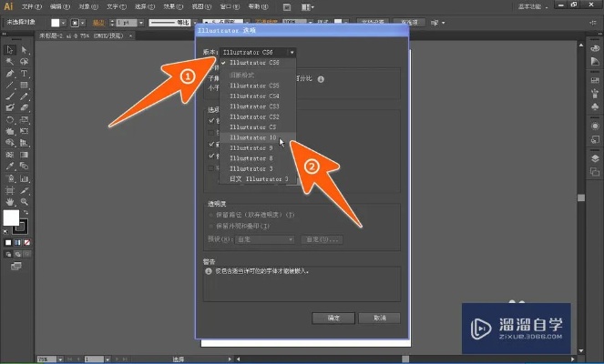This screenshot has width=604, height=364.
Task: Click the swap fill and stroke arrow
Action: (x=26, y=212)
